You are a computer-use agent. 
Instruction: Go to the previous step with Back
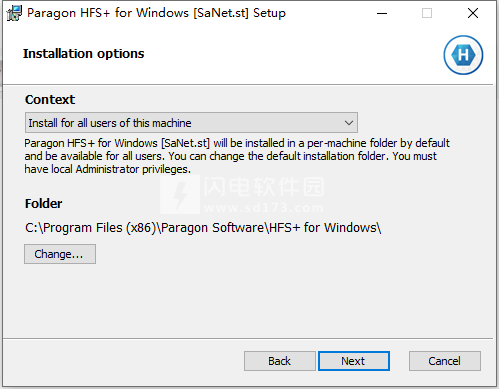tap(280, 361)
